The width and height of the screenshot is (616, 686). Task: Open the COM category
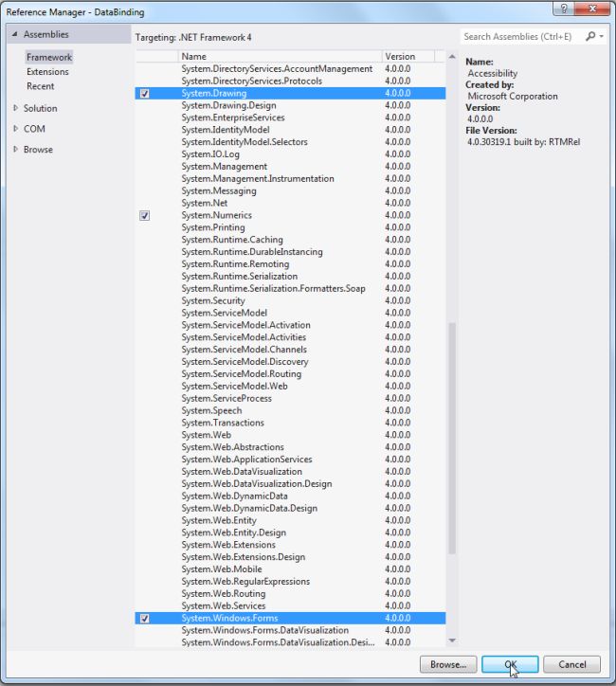pos(34,129)
